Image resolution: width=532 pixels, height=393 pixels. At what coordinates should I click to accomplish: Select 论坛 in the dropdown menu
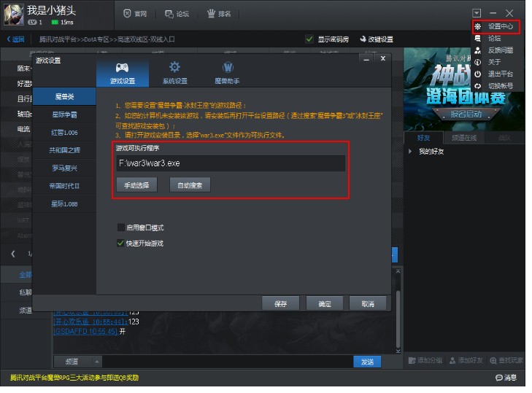(x=494, y=38)
